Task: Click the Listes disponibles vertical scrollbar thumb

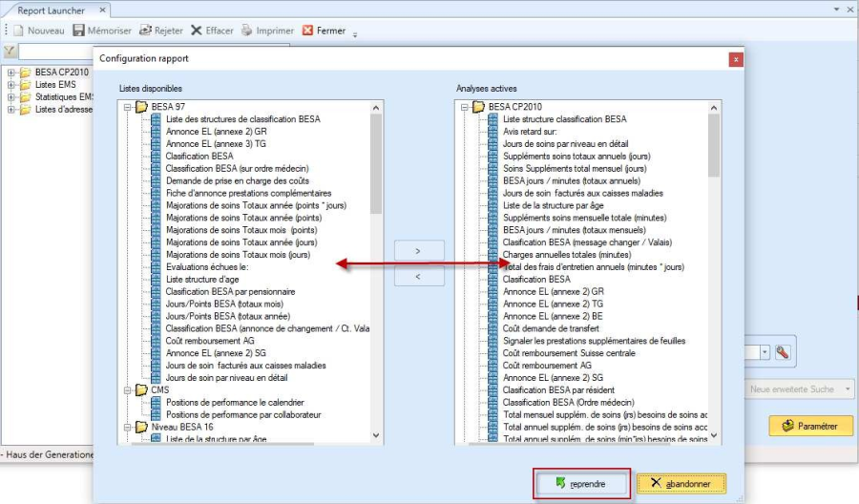Action: (376, 164)
